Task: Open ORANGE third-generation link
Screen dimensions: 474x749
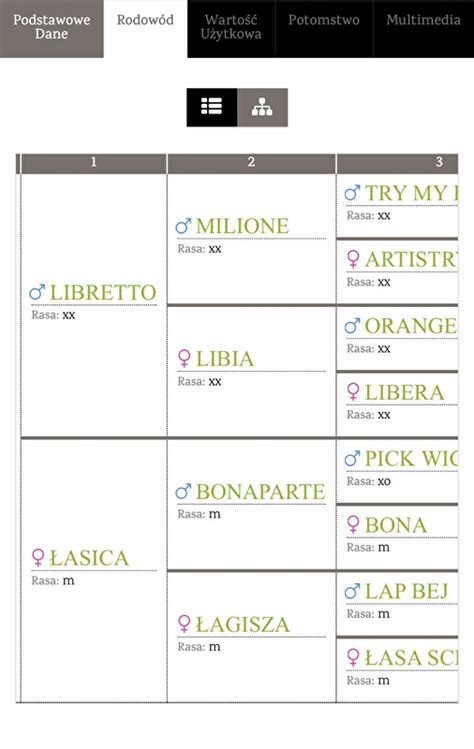Action: click(x=411, y=326)
